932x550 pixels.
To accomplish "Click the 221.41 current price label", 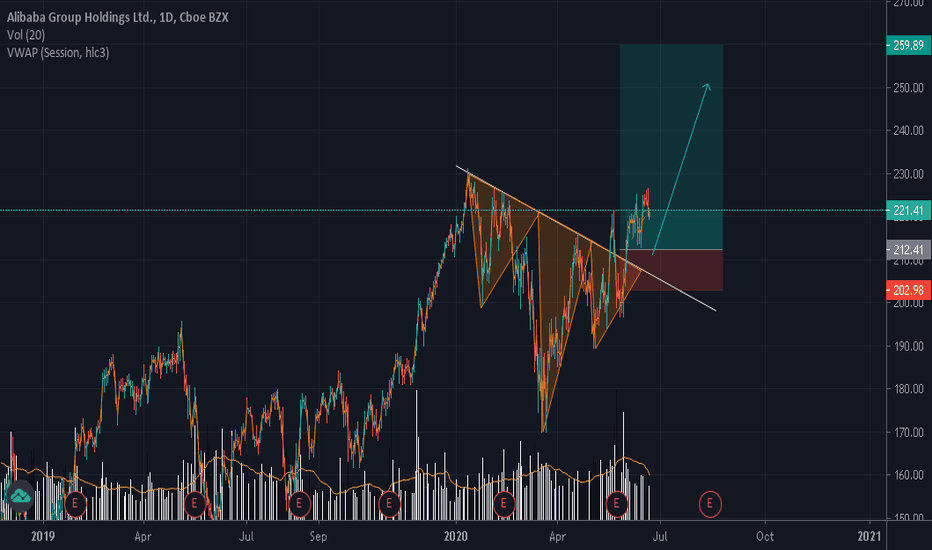I will (x=908, y=210).
